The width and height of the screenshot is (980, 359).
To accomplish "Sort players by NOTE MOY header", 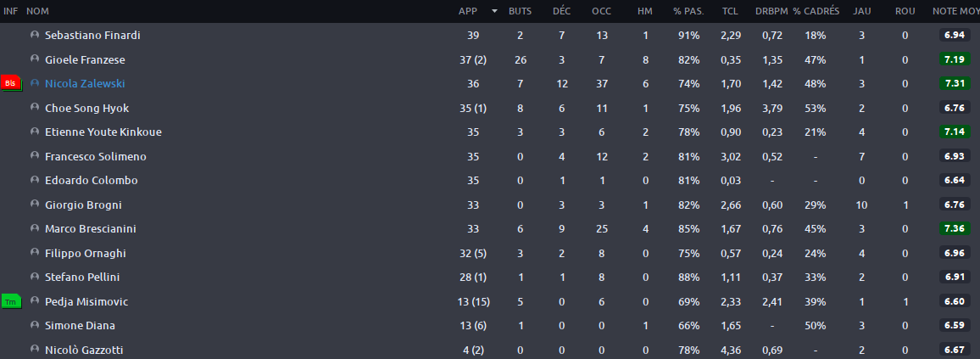I will tap(955, 11).
